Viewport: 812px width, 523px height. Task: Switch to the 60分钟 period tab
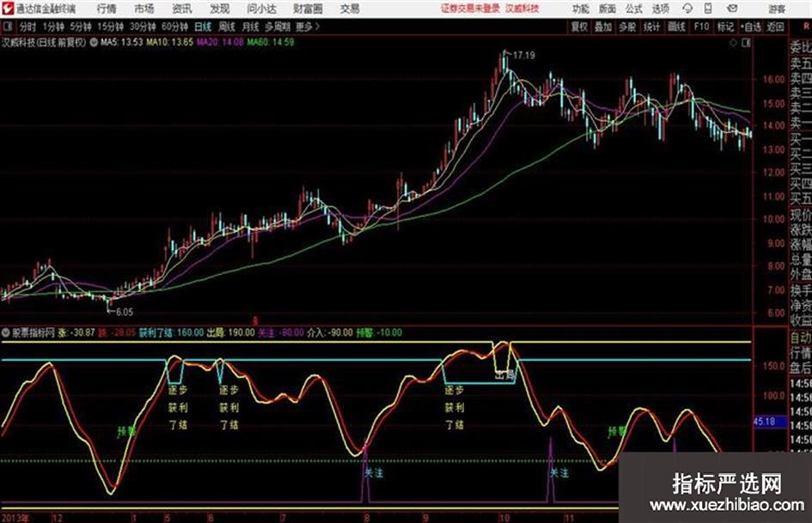[174, 27]
